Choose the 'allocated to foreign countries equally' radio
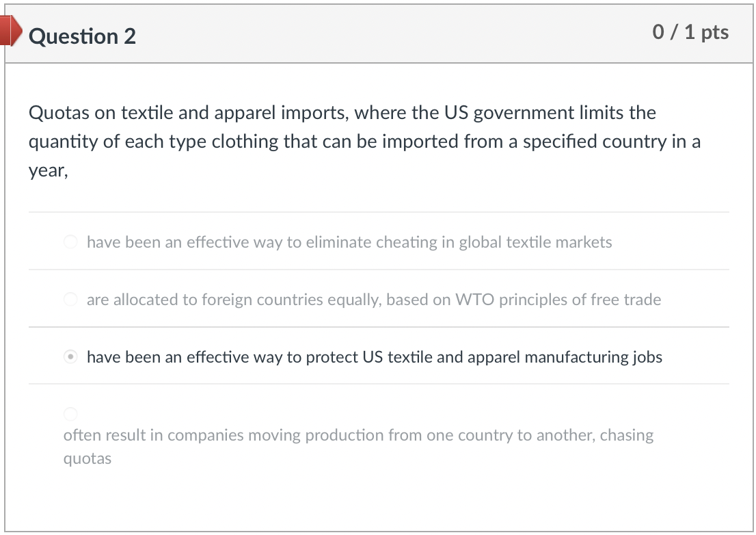The width and height of the screenshot is (756, 535). click(70, 300)
